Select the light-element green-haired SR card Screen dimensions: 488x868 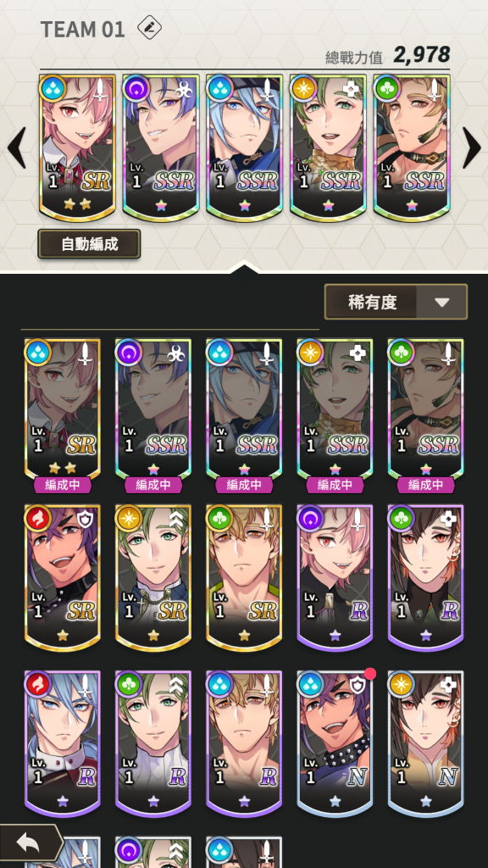point(153,578)
